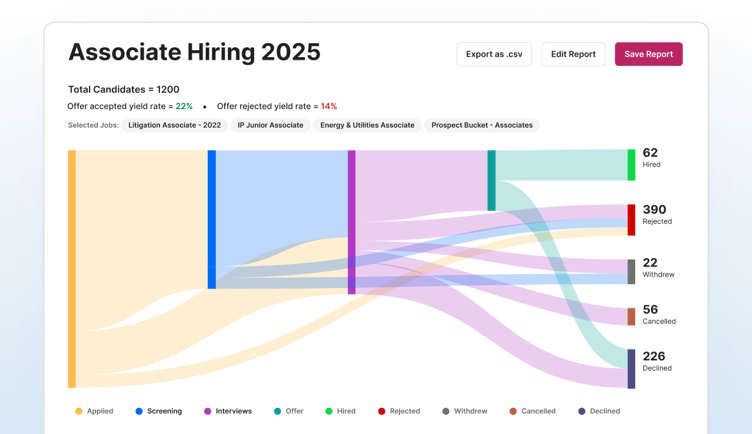Click Prospect Bucket - Associates tag
The height and width of the screenshot is (434, 752).
(x=482, y=126)
